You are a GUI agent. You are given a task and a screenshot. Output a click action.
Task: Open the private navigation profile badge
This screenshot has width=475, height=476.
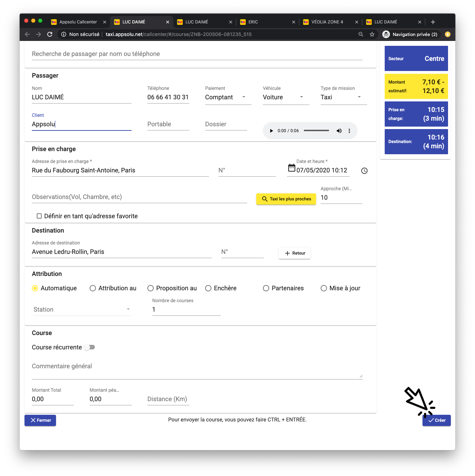(x=411, y=34)
